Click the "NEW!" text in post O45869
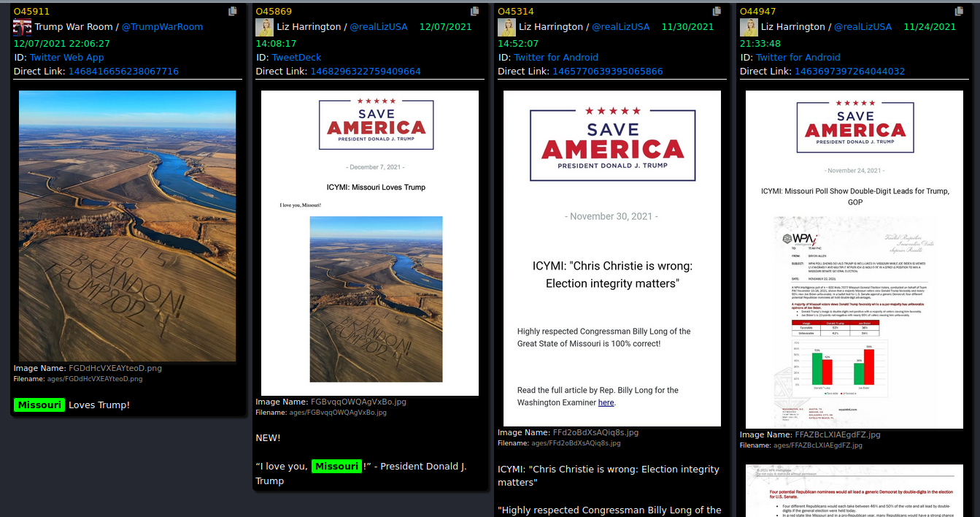The width and height of the screenshot is (980, 517). coord(268,438)
